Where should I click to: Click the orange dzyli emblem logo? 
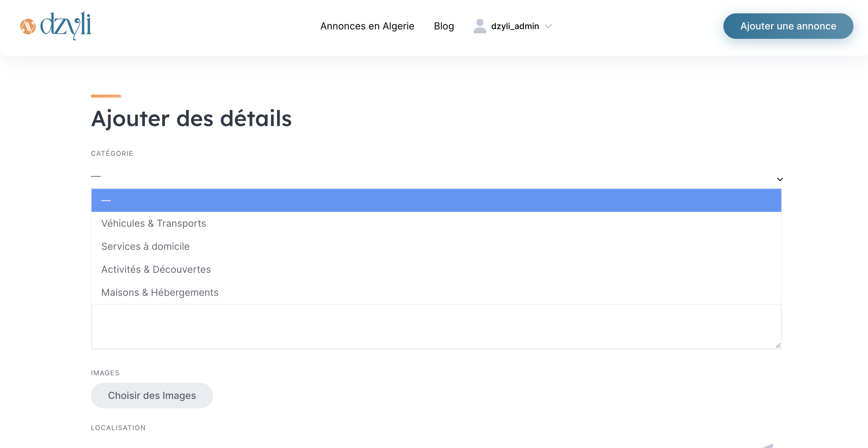coord(28,27)
